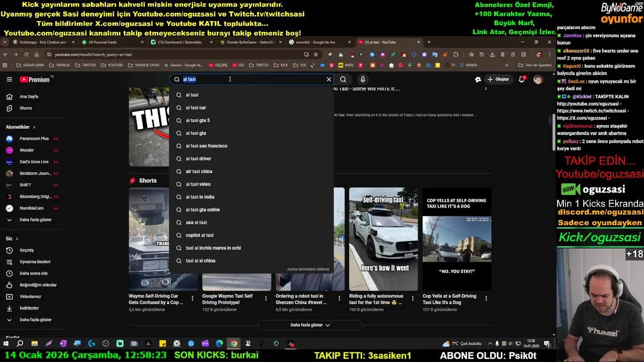Open Beğendiğim videolar liked videos
This screenshot has height=362, width=644.
pos(38,285)
